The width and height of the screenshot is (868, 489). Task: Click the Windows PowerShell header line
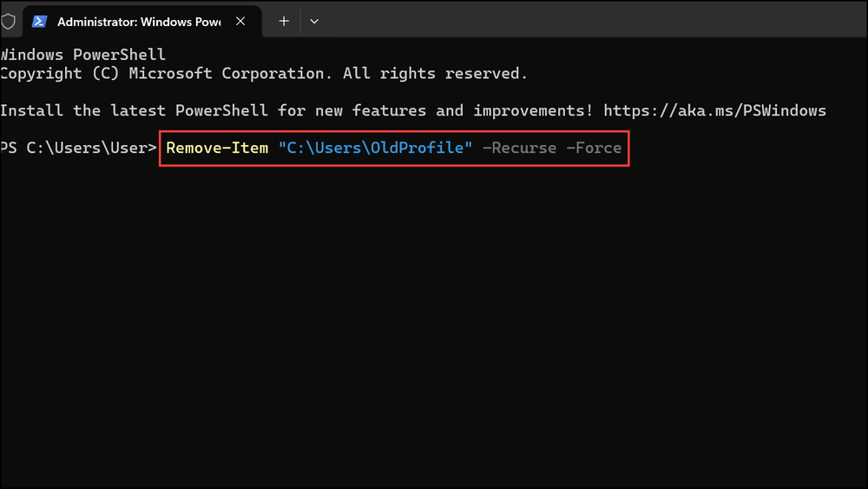coord(82,54)
